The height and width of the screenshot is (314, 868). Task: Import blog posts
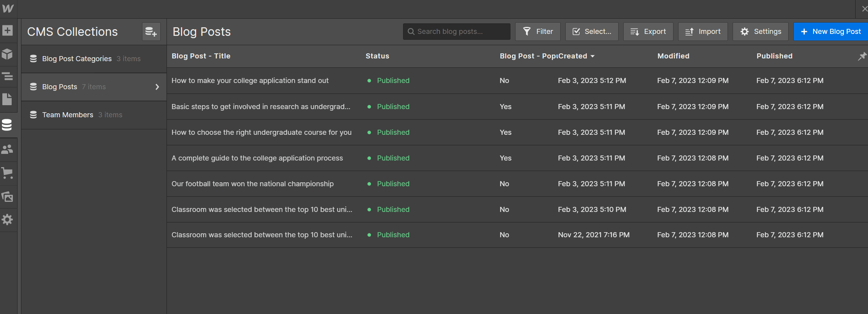[703, 32]
